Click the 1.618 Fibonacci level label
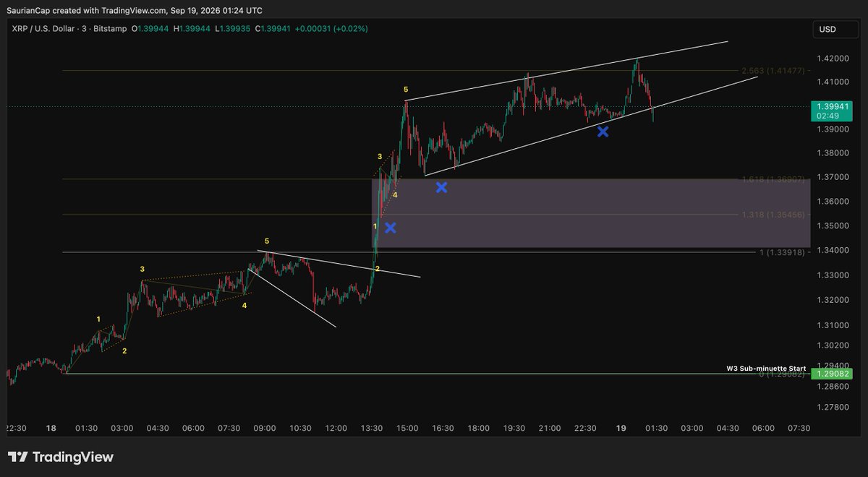This screenshot has height=477, width=868. pos(773,179)
